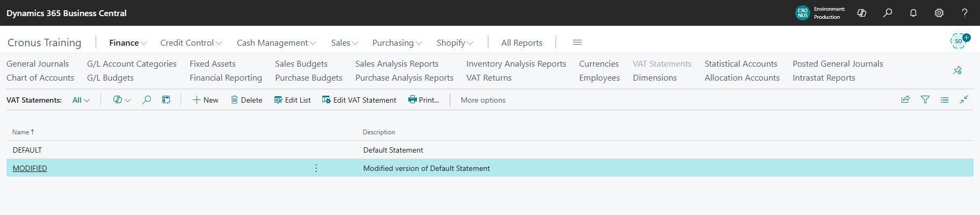Select the DEFAULT statement row

point(489,150)
